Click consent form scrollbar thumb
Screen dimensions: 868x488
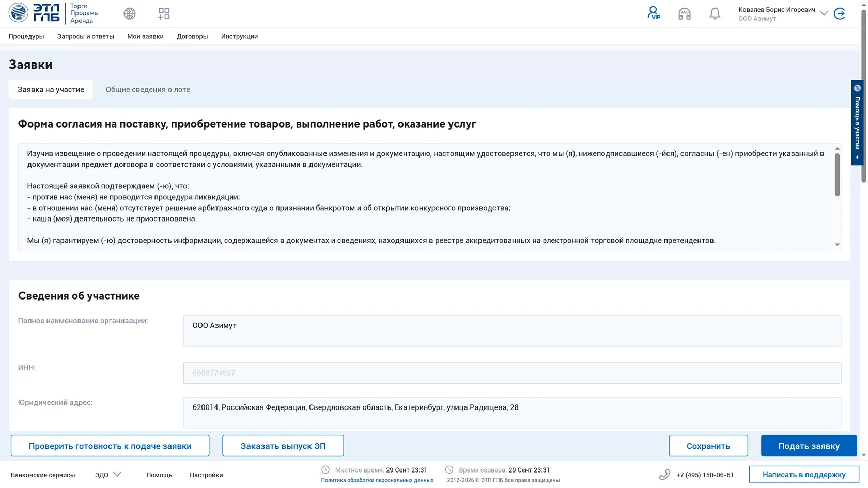[x=837, y=175]
